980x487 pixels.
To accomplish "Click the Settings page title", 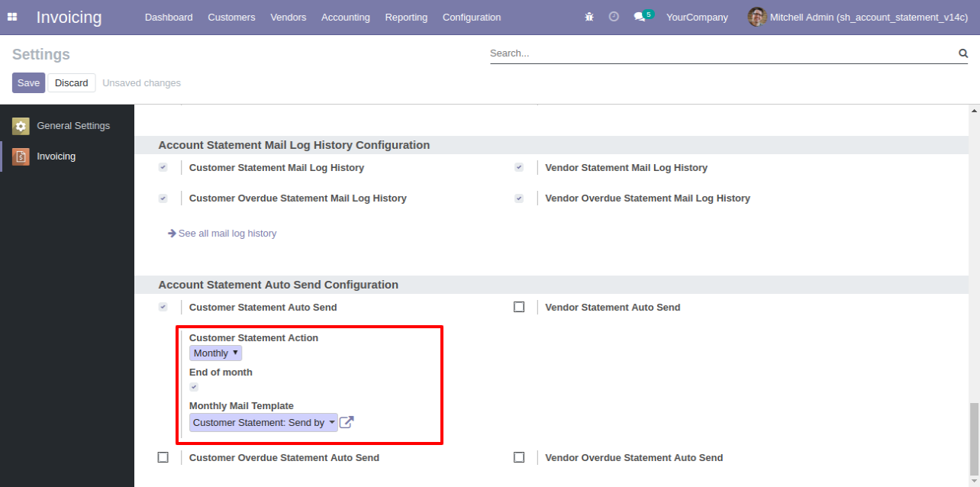I will point(41,54).
